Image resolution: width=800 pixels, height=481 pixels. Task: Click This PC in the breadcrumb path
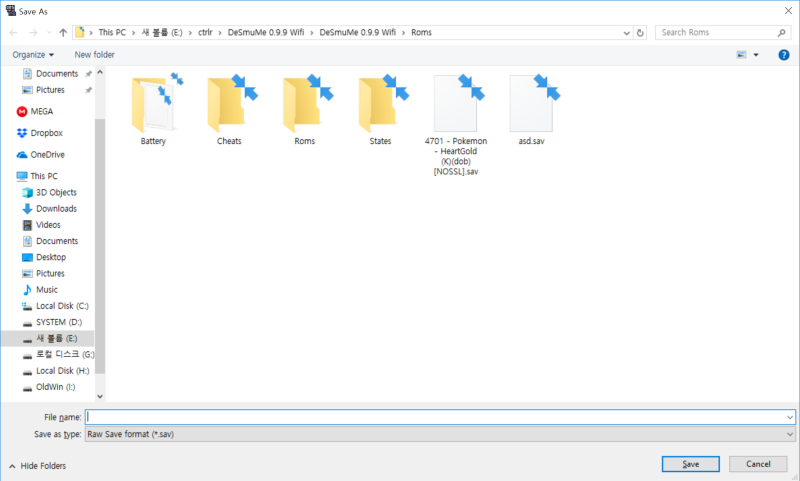112,32
